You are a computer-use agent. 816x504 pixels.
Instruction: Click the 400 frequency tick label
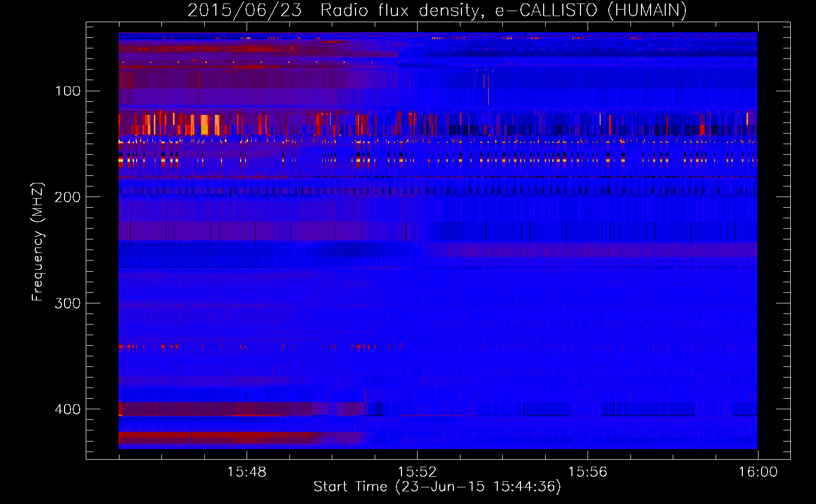click(x=68, y=409)
